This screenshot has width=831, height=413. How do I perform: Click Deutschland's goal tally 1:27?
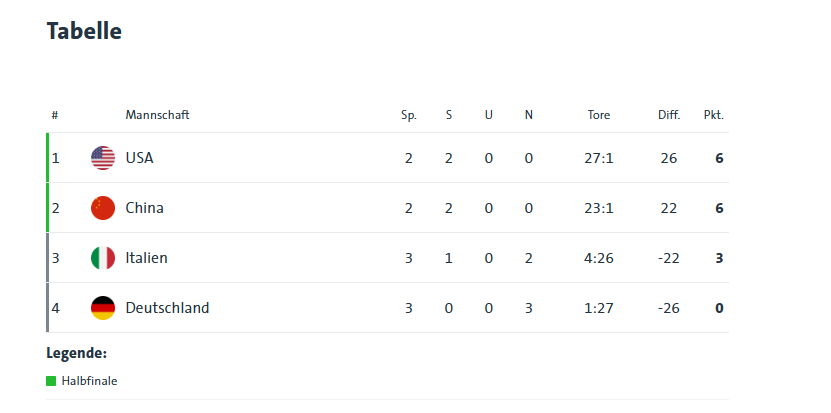point(599,308)
